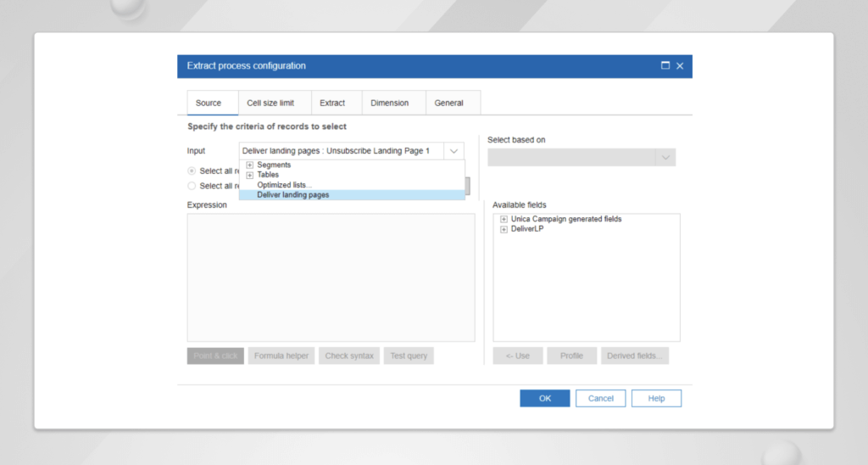
Task: Choose the first Select all radio button
Action: tap(192, 171)
